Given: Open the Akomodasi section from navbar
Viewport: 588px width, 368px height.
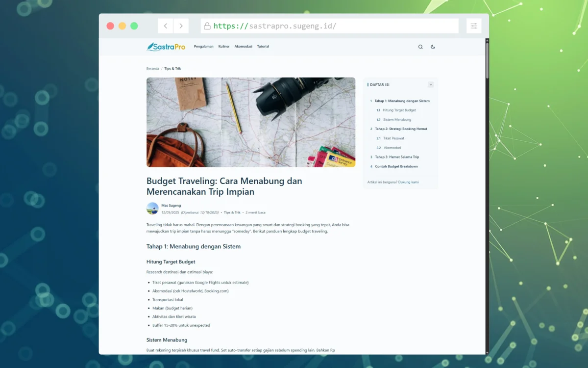Looking at the screenshot, I should 243,46.
